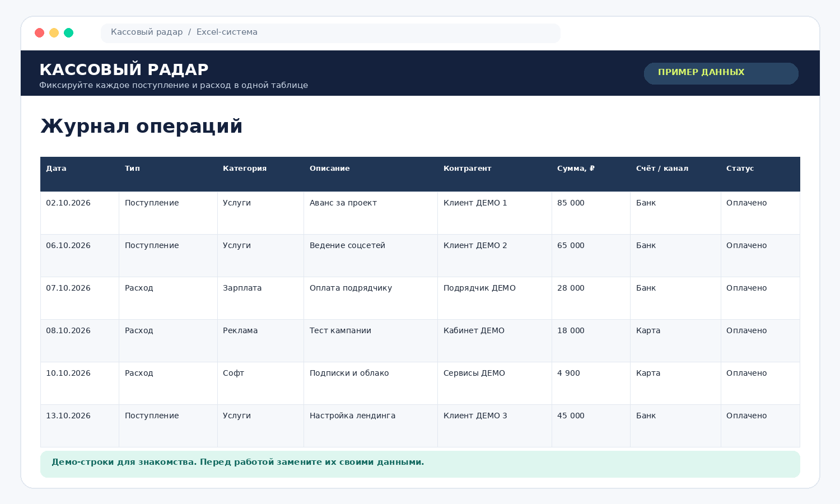Screen dimensions: 840x504
Task: Select the description Оплата подрядчику
Action: point(371,298)
